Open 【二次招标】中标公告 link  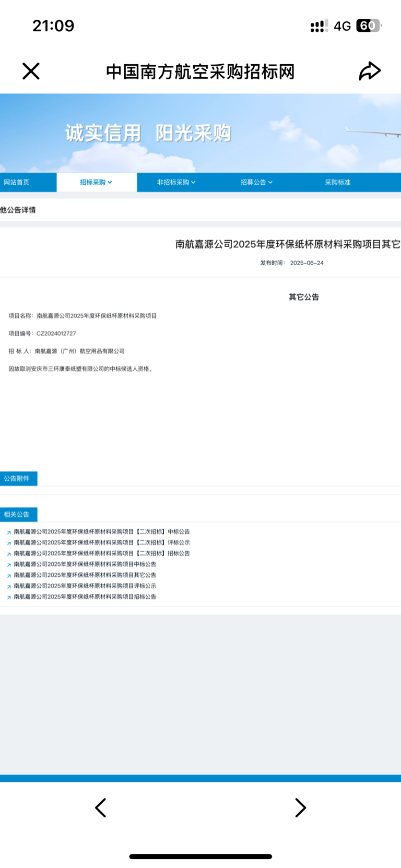tap(102, 531)
